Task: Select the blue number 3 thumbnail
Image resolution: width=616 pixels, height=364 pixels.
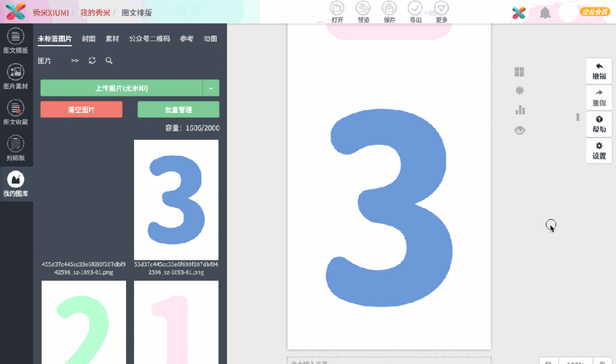Action: click(x=176, y=200)
